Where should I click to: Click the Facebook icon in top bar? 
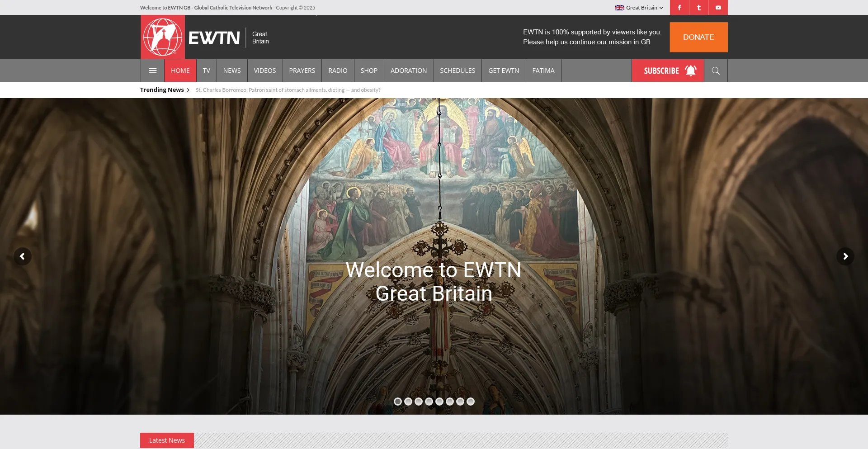click(x=679, y=8)
